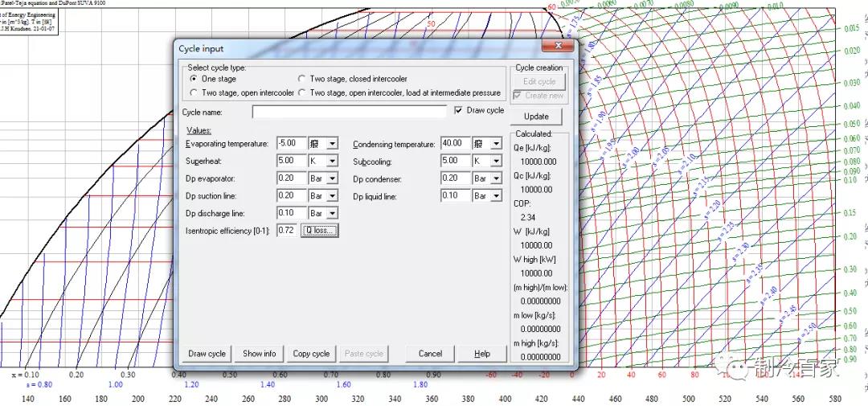Select Two stage, open intercooler option
The image size is (868, 406).
193,93
